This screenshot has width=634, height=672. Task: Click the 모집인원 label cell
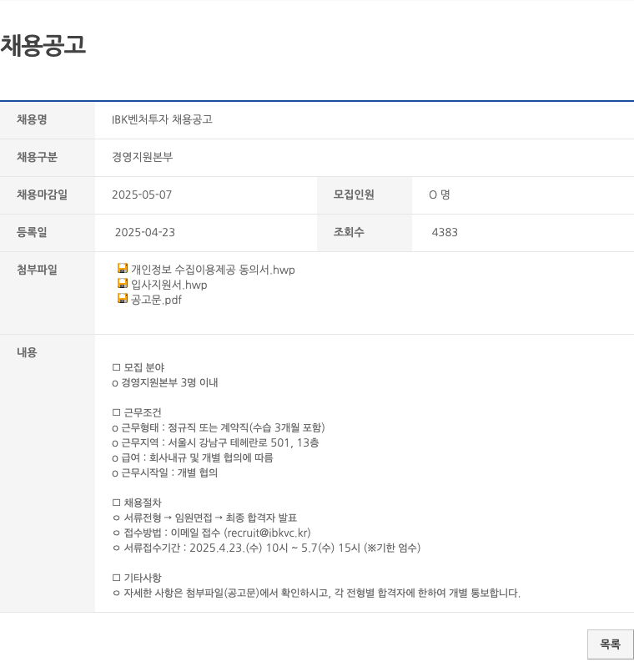click(x=365, y=195)
